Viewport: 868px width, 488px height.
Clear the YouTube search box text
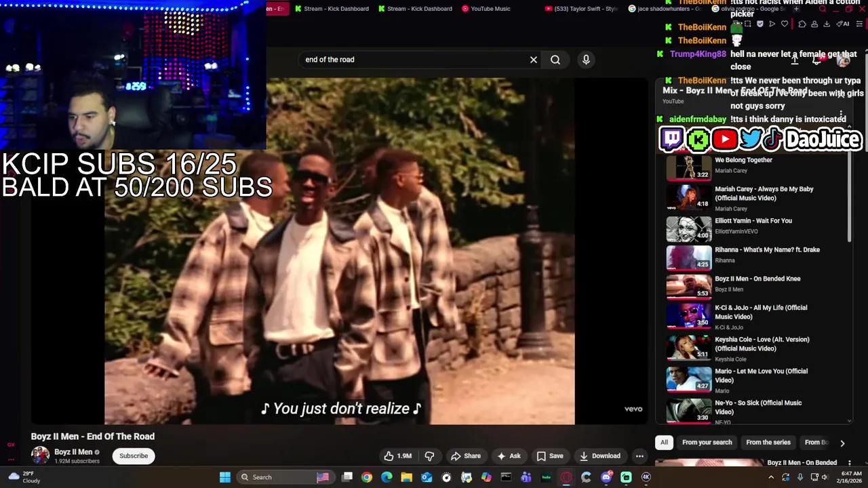[534, 60]
